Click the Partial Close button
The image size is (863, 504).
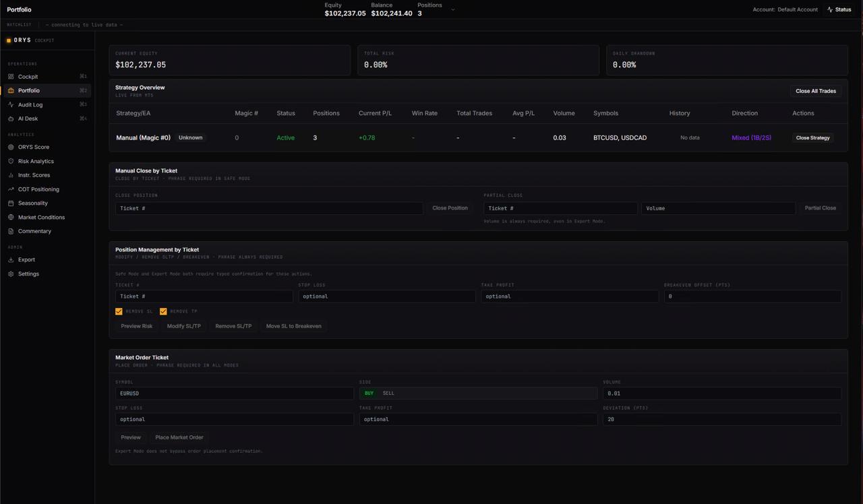click(821, 208)
